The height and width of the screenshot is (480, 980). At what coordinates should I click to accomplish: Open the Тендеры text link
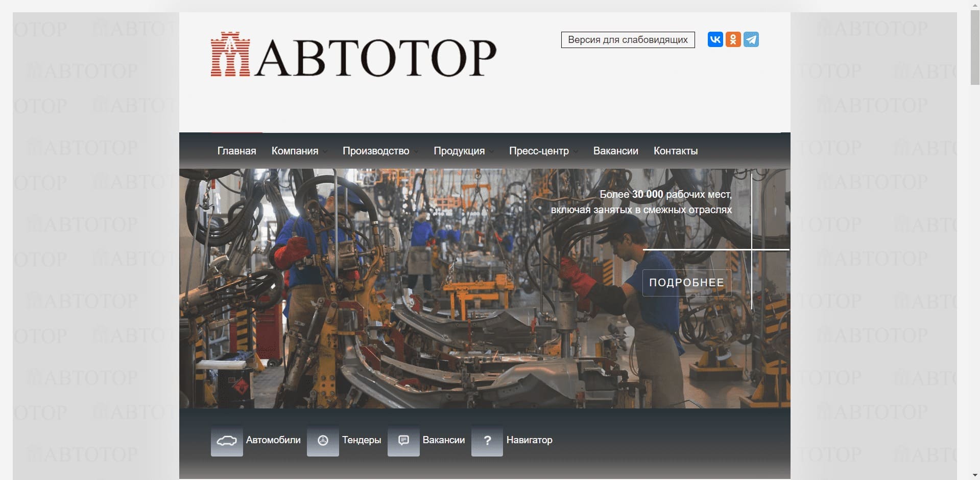362,440
